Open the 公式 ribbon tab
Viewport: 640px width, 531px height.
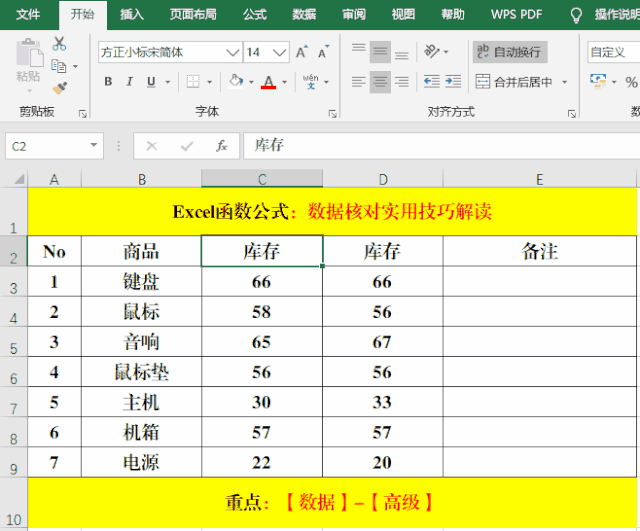pos(254,15)
